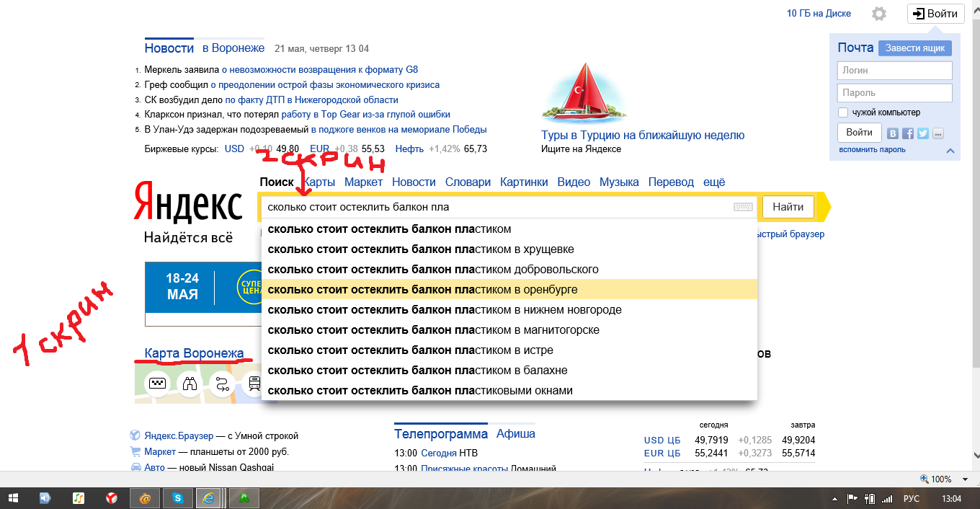This screenshot has height=509, width=980.
Task: Click the Нефть price link
Action: click(409, 149)
